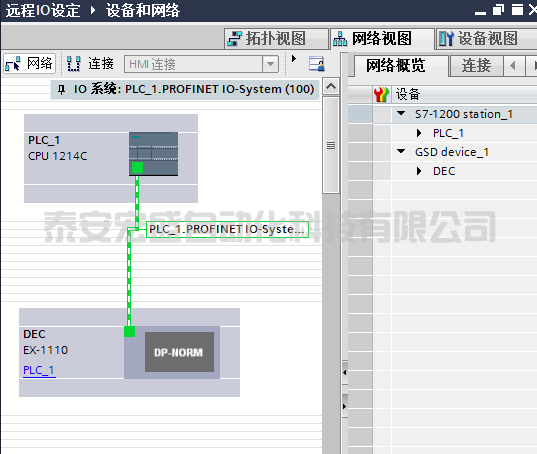Expand the DEC entry under GSD device_1

(419, 171)
